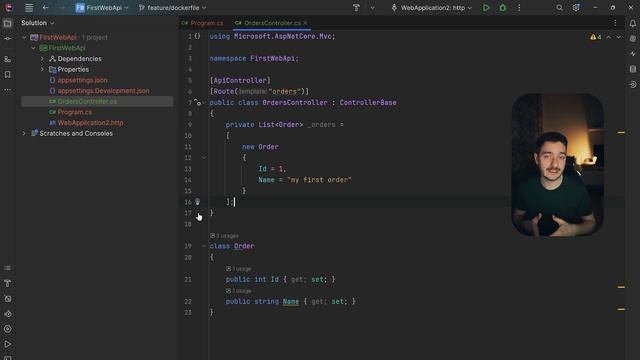640x360 pixels.
Task: Expand Scratches and Consoles
Action: coord(24,133)
